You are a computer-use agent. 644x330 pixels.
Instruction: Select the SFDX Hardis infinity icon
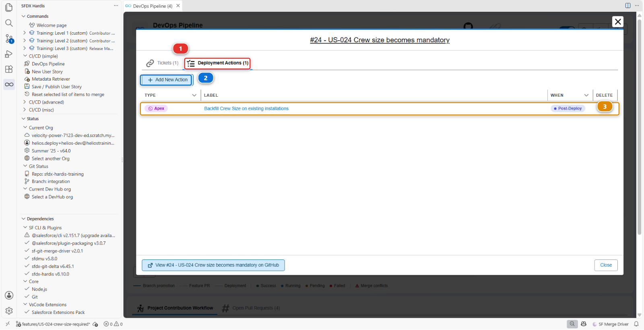pyautogui.click(x=9, y=85)
